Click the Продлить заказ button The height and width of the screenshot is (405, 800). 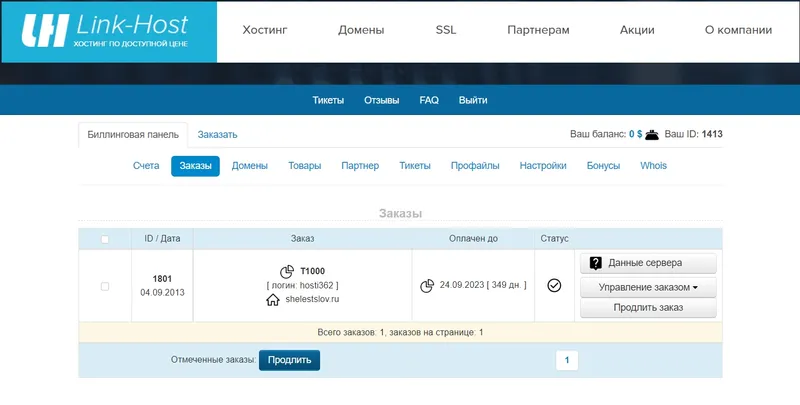(648, 308)
